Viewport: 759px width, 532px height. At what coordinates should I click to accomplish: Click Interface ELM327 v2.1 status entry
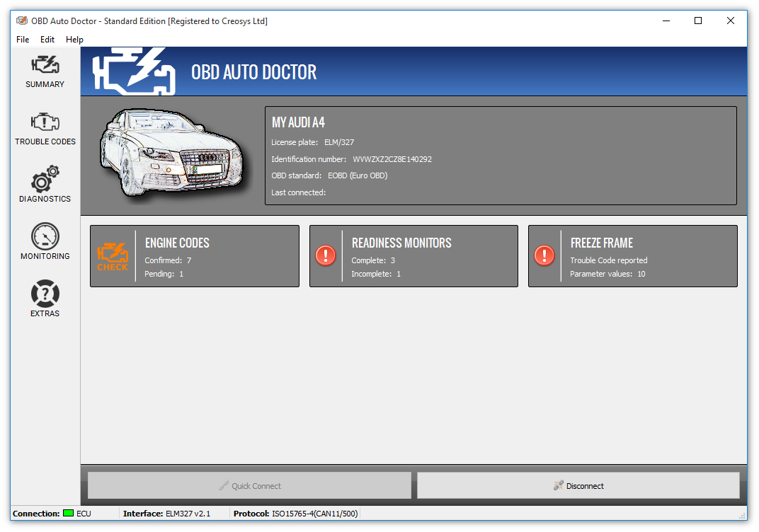click(x=166, y=513)
